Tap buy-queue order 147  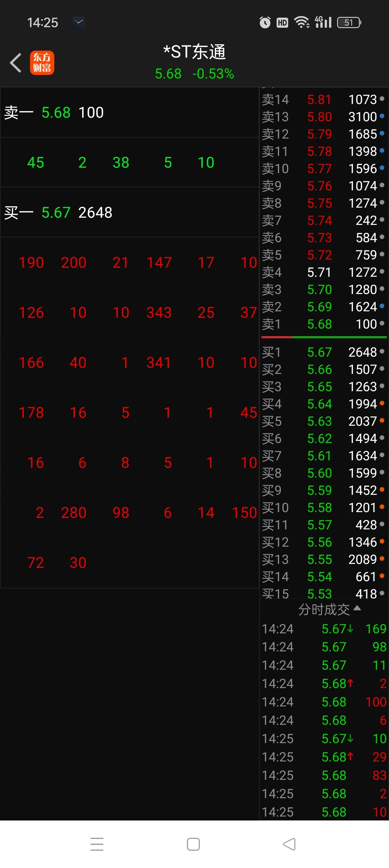[159, 262]
